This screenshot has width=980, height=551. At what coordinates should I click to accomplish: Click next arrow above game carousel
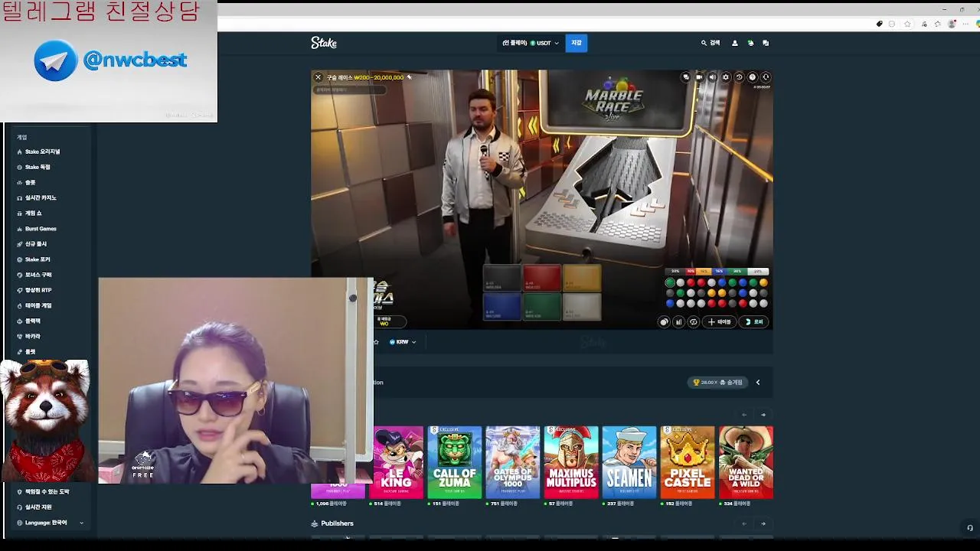point(763,415)
